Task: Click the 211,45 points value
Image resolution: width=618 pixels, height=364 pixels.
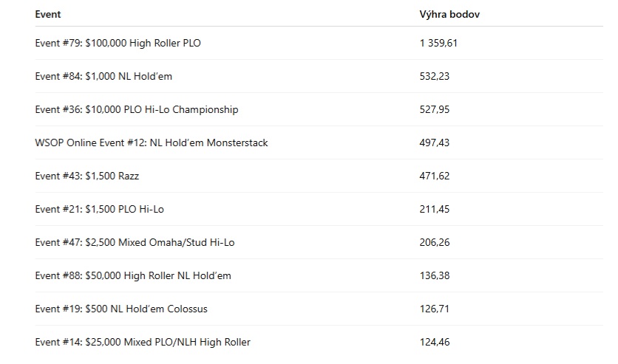Action: 435,209
